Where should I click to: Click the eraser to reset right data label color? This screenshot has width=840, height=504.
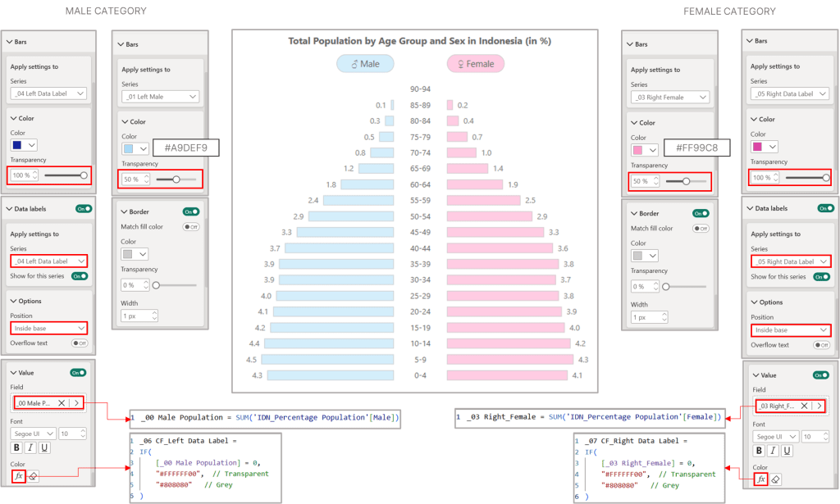[775, 479]
